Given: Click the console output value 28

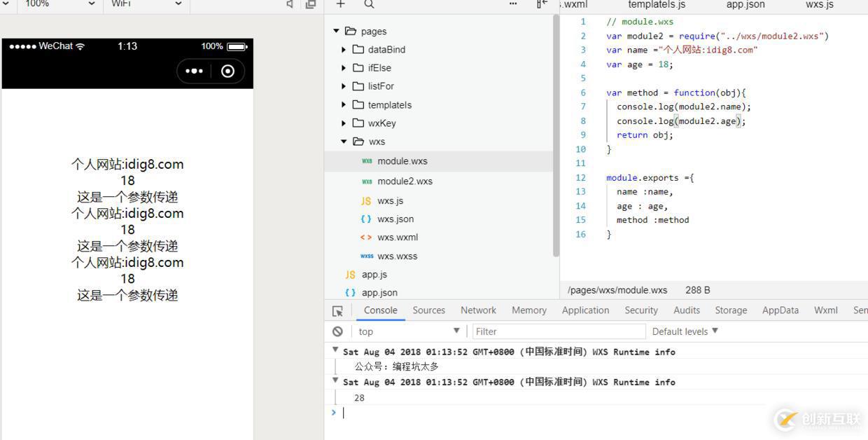Looking at the screenshot, I should coord(359,398).
